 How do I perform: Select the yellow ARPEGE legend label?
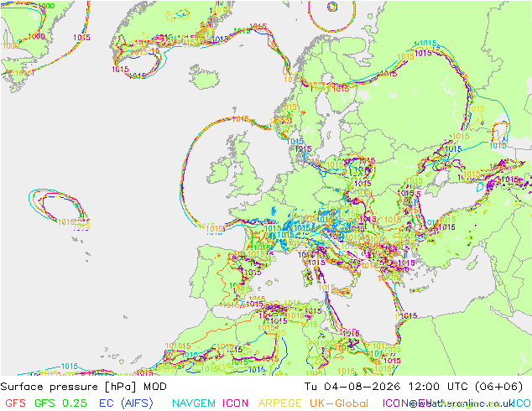tap(279, 403)
